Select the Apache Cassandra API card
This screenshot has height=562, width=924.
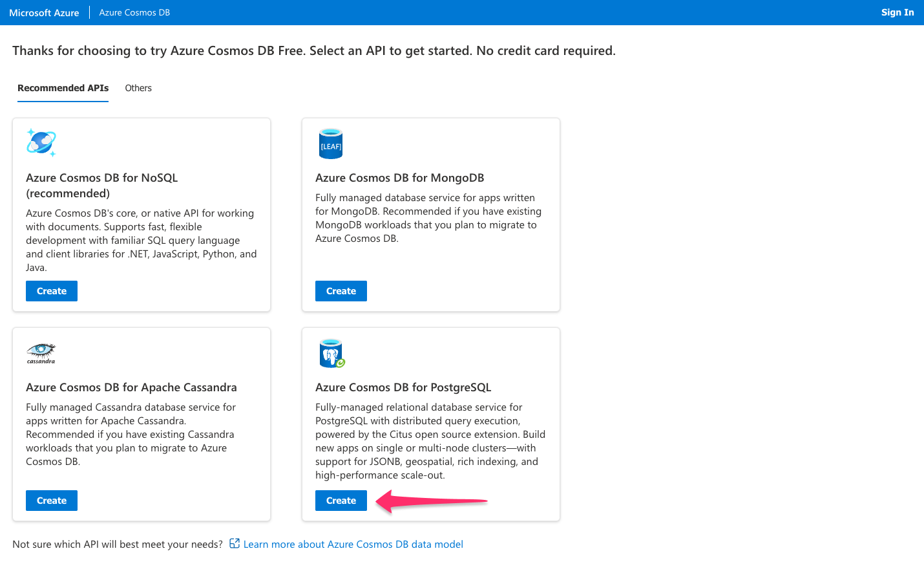(142, 424)
